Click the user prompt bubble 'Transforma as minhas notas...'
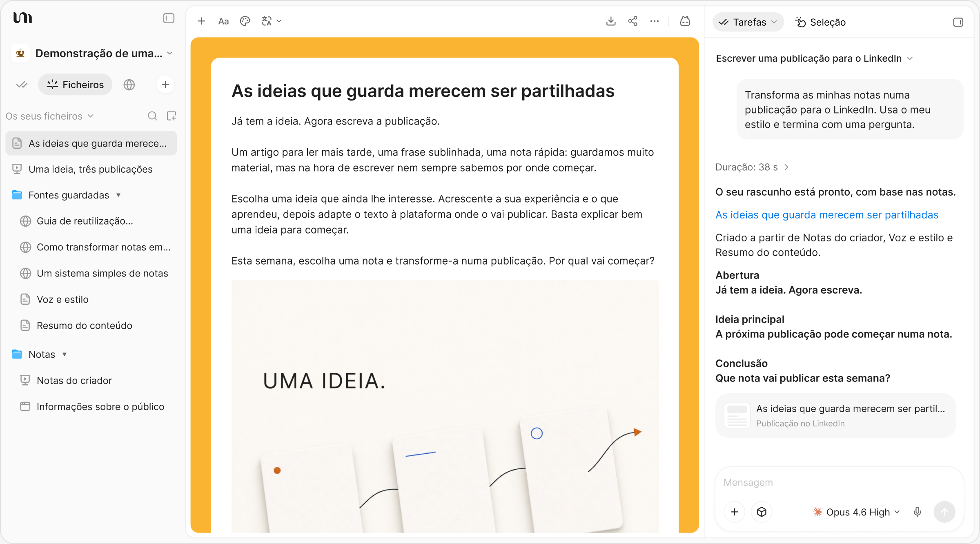Image resolution: width=980 pixels, height=544 pixels. [x=850, y=109]
